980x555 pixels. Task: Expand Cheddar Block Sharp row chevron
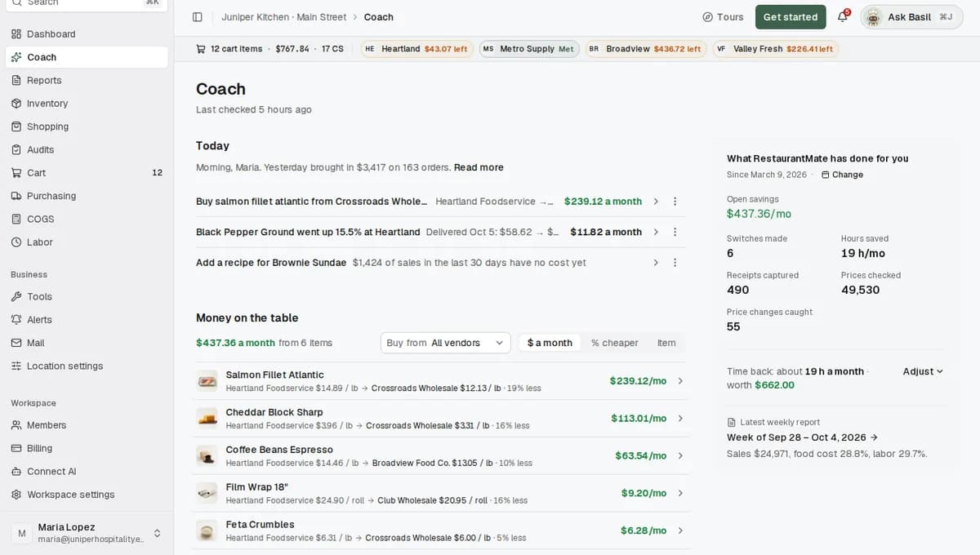tap(680, 419)
